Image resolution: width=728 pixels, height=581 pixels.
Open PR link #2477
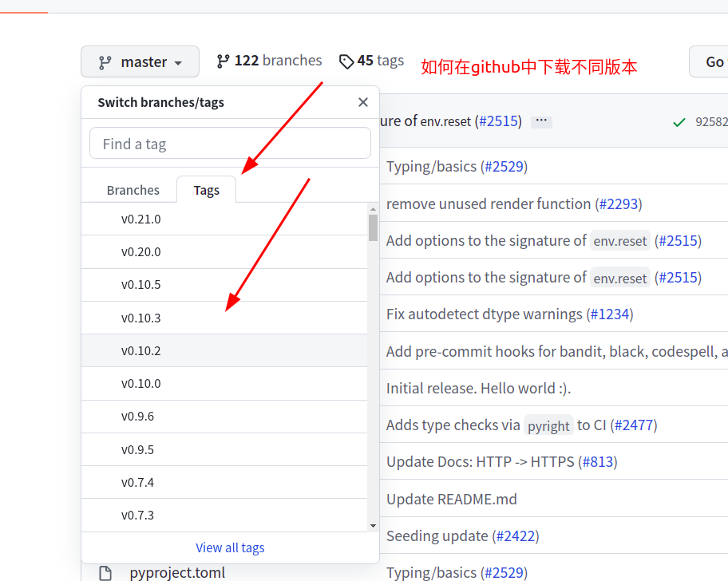[x=634, y=425]
